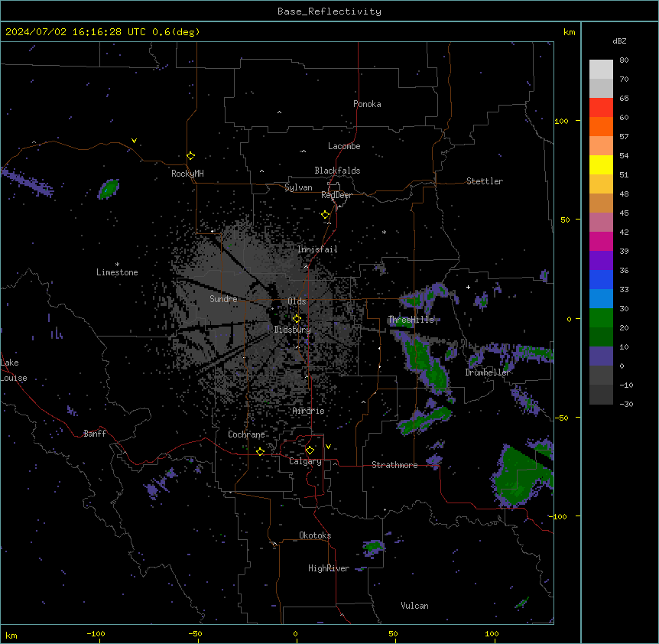
Task: Click the HighRiver label
Action: (329, 568)
